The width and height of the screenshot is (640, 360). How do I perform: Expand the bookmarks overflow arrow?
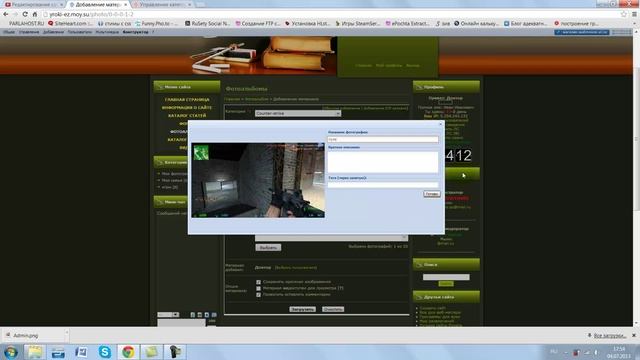click(x=634, y=24)
